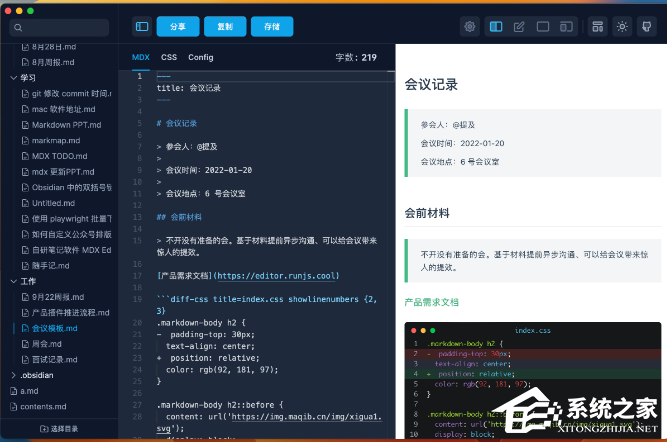Click the search magnifier icon
667x442 pixels.
point(18,28)
